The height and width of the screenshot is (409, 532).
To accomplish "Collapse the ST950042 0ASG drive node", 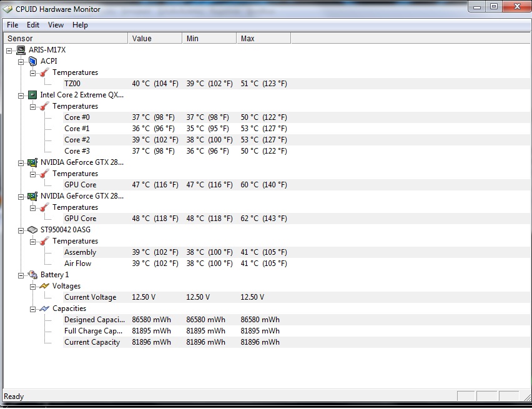I will tap(21, 230).
